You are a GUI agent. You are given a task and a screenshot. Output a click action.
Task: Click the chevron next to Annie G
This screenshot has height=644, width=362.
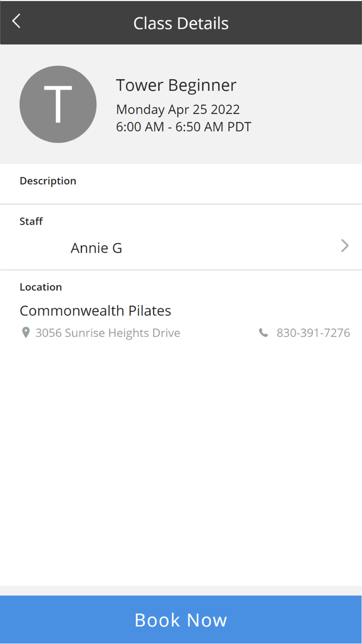[344, 245]
